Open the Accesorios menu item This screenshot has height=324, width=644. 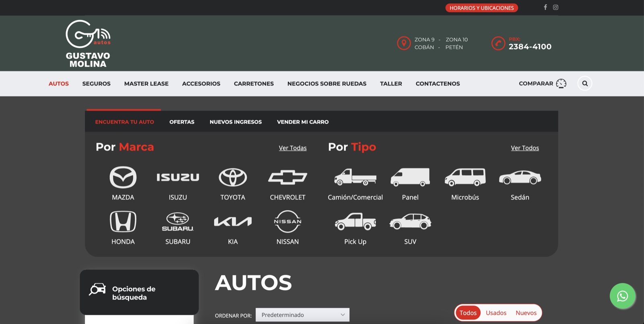201,84
